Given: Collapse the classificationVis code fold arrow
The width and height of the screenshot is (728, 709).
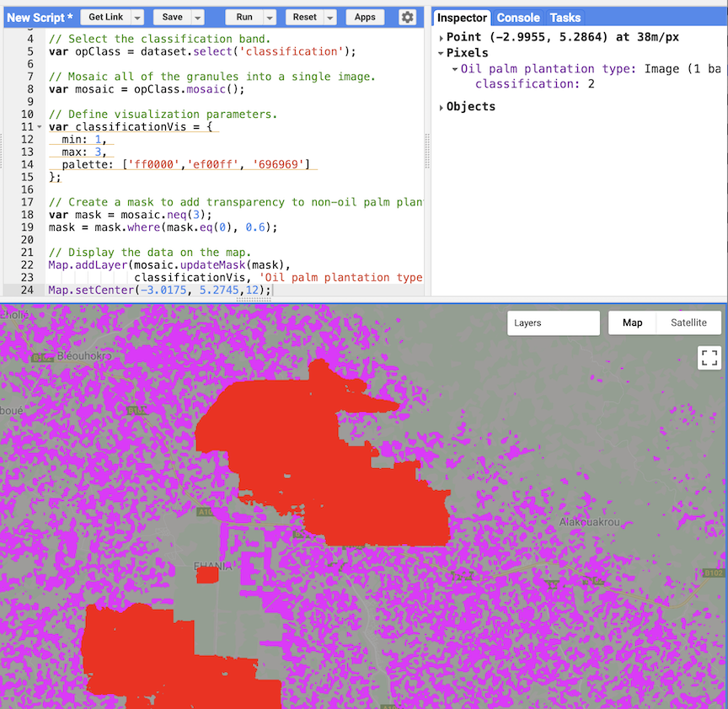Looking at the screenshot, I should [x=40, y=127].
